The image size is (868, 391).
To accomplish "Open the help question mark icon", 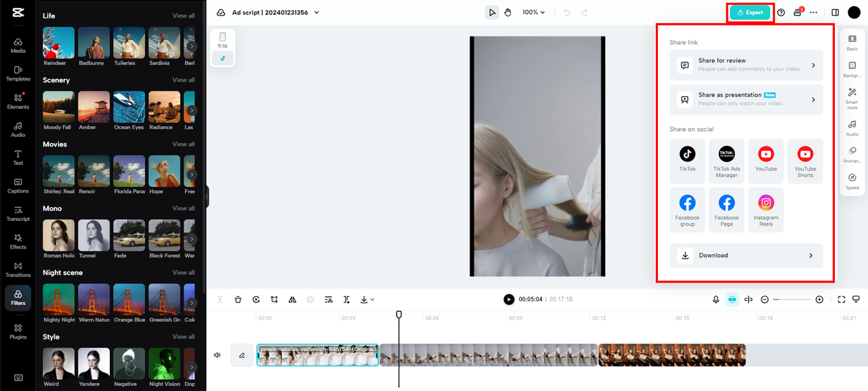I will click(781, 12).
